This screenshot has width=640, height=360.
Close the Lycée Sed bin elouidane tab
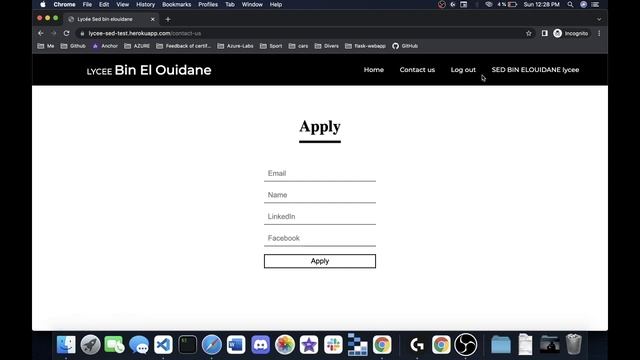click(153, 19)
